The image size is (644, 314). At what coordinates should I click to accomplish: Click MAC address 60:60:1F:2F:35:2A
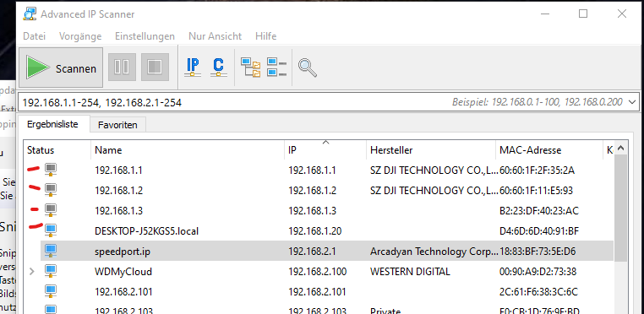click(x=537, y=170)
